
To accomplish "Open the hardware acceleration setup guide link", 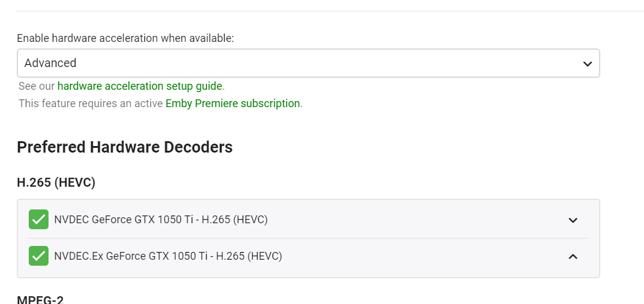I will pos(140,86).
